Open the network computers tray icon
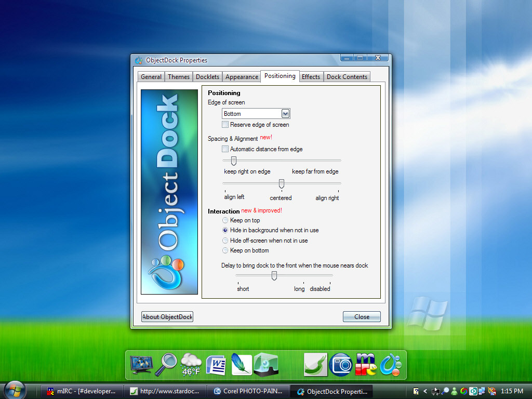Screen dimensions: 532x399 [482, 391]
